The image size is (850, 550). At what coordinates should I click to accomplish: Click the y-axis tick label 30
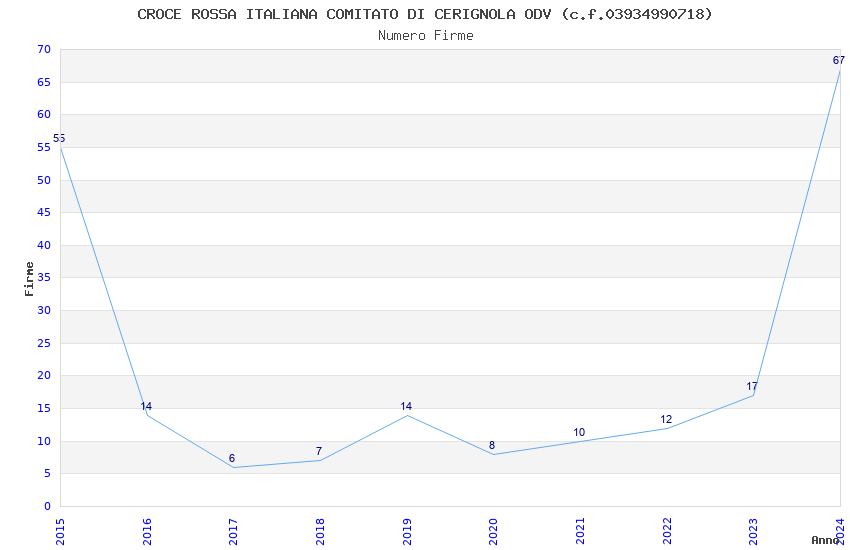[44, 310]
